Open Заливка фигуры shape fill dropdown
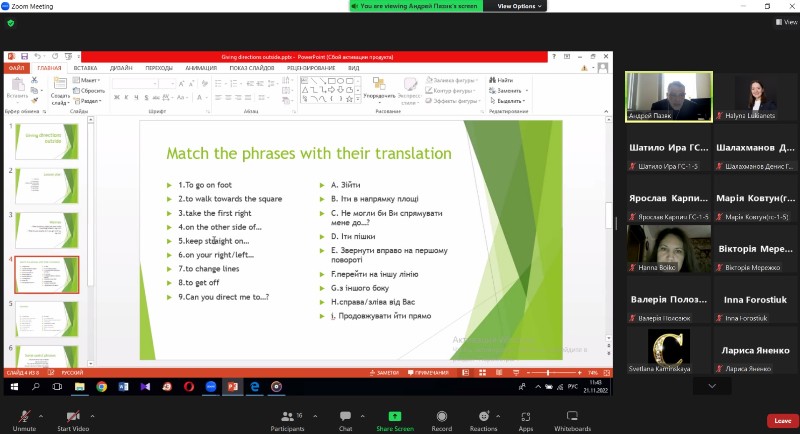 pyautogui.click(x=452, y=80)
